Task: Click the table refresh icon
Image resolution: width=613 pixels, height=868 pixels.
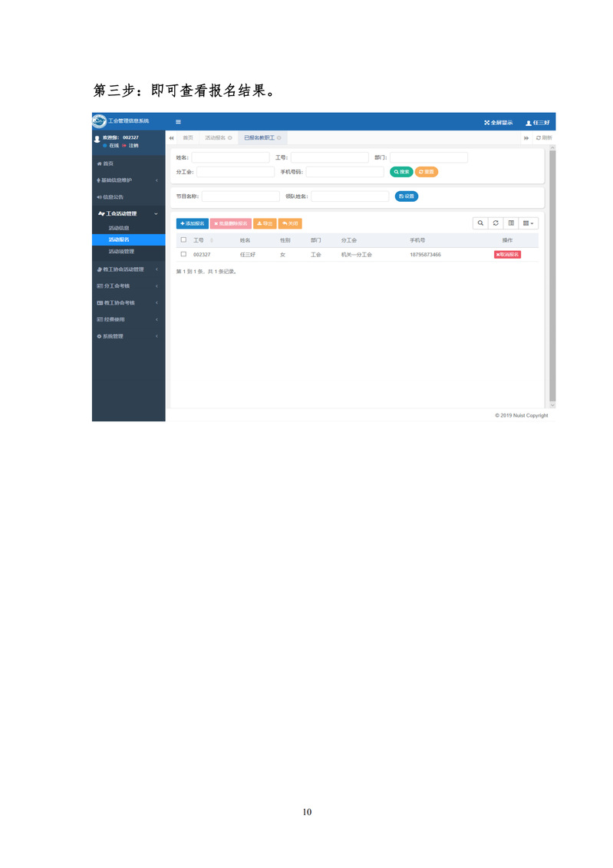Action: pyautogui.click(x=496, y=223)
